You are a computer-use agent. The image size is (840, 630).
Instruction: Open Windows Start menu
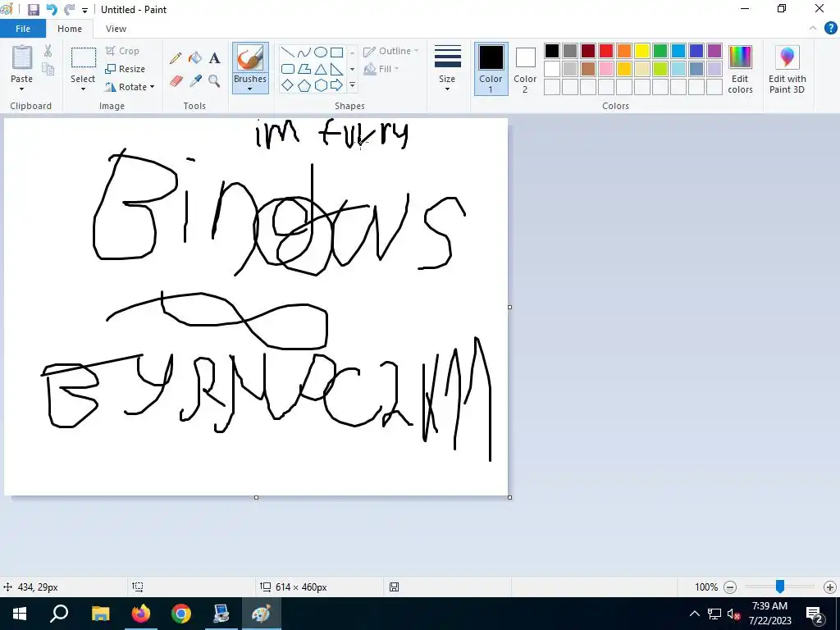point(20,614)
